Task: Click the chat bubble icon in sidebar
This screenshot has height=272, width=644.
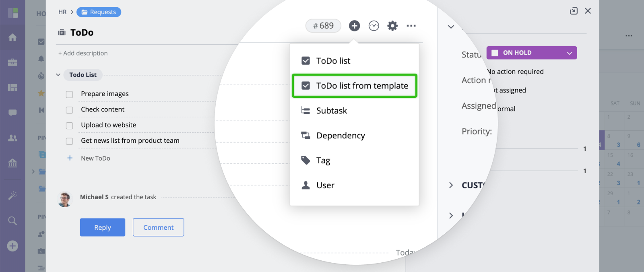Action: coord(12,113)
